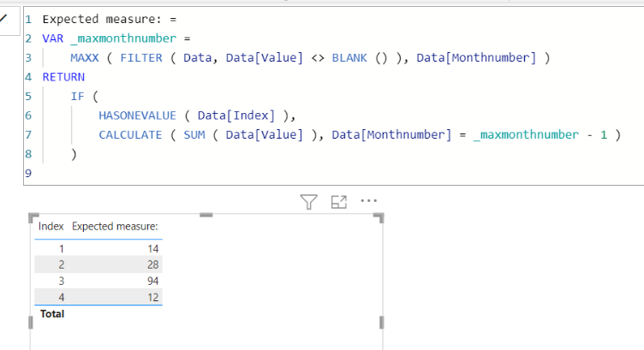The width and height of the screenshot is (644, 350).
Task: Select Index cell with value 1
Action: tap(61, 249)
